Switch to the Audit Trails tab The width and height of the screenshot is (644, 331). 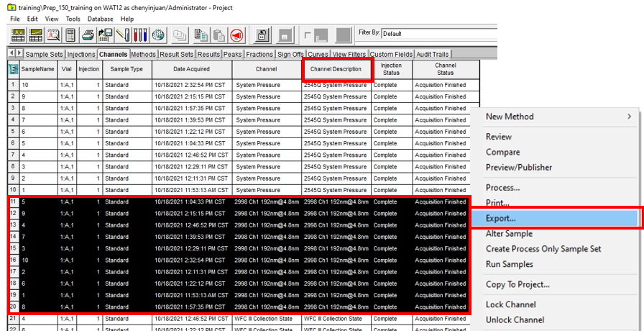coord(433,54)
